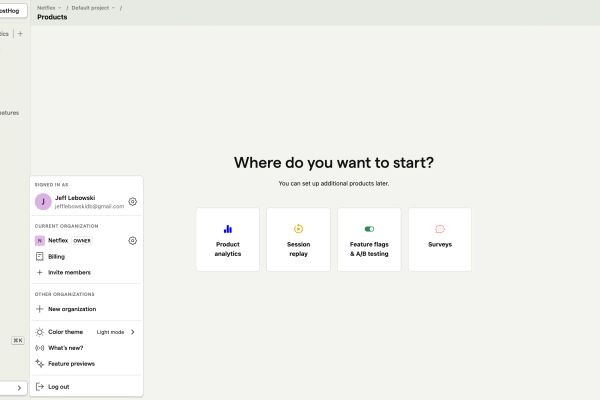The height and width of the screenshot is (400, 600).
Task: Click 'You can set up additional products later.'
Action: point(334,184)
